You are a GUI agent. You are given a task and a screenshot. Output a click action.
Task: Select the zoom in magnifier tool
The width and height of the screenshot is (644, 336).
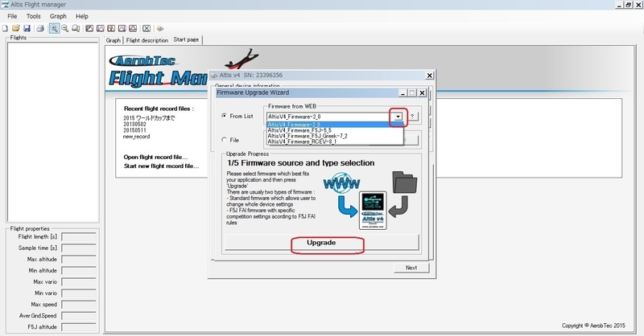54,28
